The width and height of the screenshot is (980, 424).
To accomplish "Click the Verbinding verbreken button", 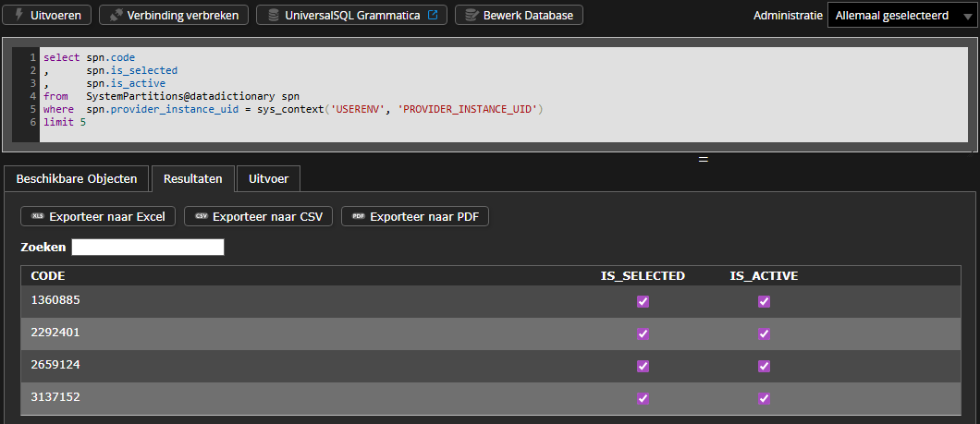I will pos(174,16).
